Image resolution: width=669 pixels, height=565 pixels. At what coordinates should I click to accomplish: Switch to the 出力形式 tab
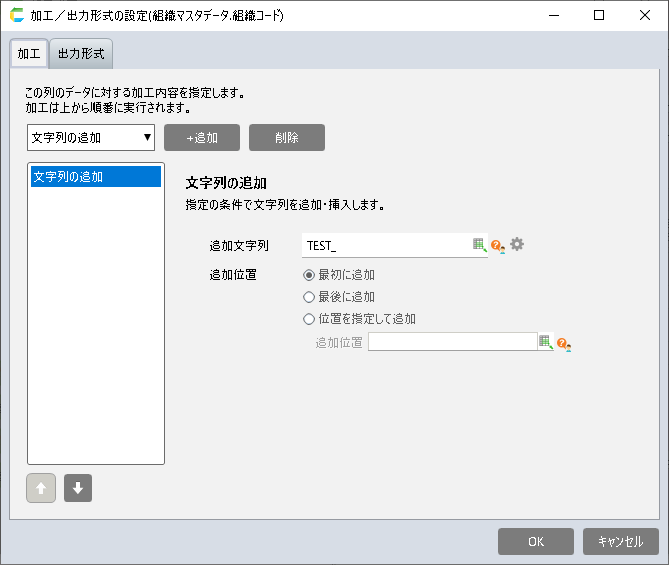tap(81, 54)
